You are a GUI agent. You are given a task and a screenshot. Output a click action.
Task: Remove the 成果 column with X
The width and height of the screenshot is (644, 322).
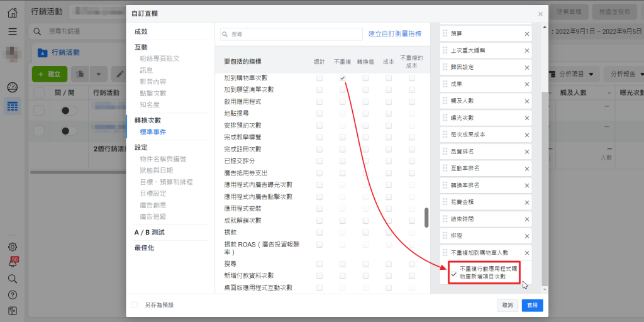pos(527,84)
